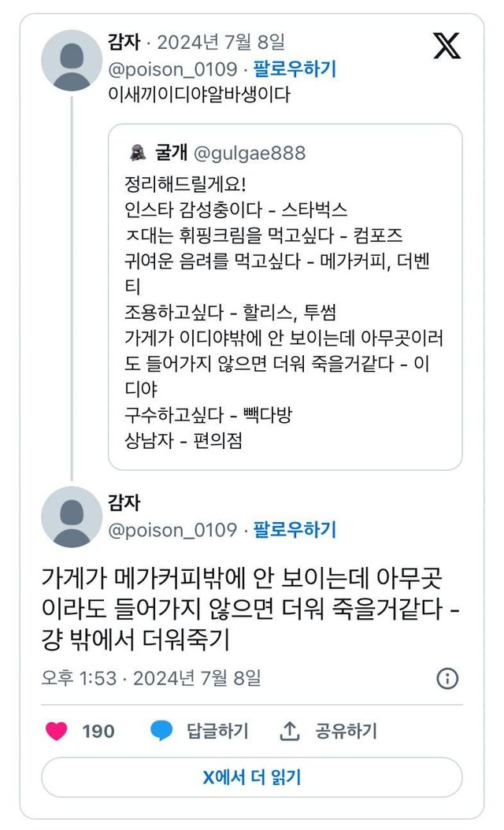Follow via top 팔로우하기 link
Viewport: 504px width, 830px height.
(295, 69)
